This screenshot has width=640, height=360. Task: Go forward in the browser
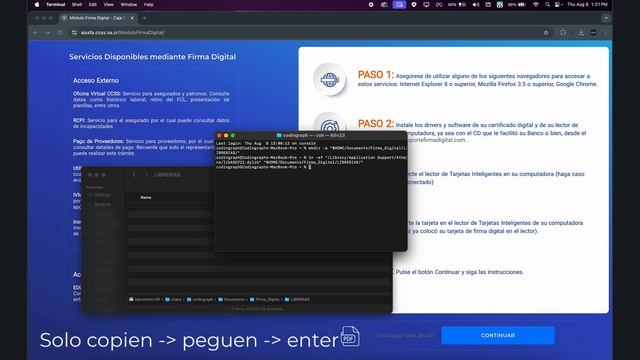pyautogui.click(x=47, y=33)
